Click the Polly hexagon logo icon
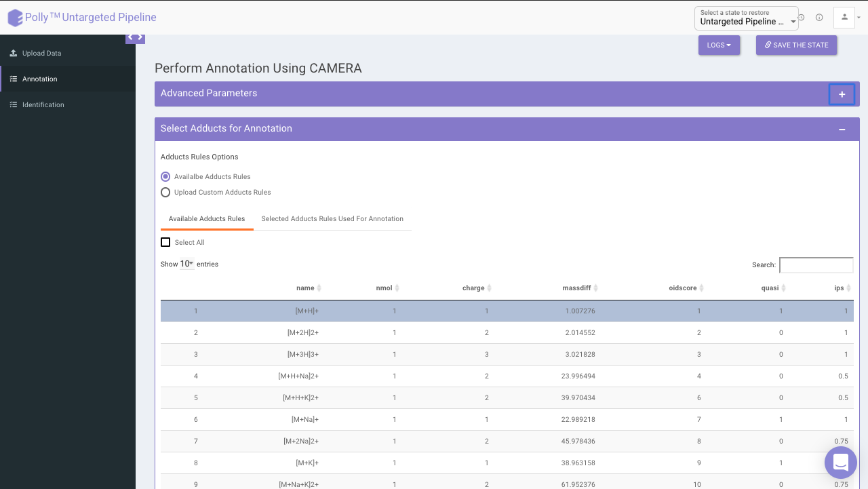868x489 pixels. (x=15, y=18)
